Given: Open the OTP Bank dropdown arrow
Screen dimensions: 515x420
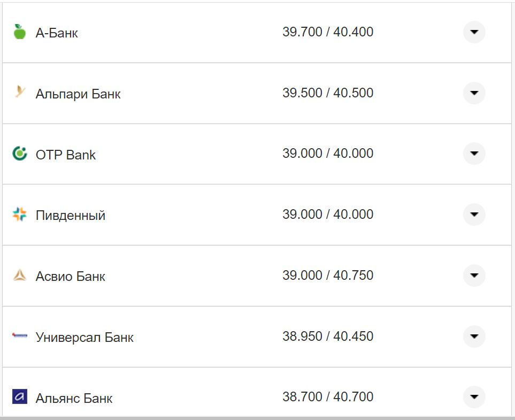Looking at the screenshot, I should click(474, 154).
